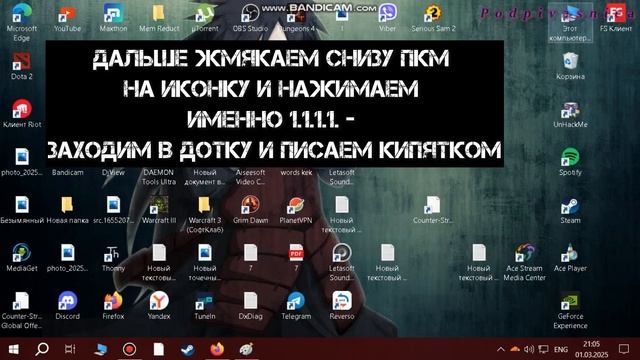This screenshot has width=640, height=360.
Task: Select the src.1655207.. image file
Action: [113, 210]
